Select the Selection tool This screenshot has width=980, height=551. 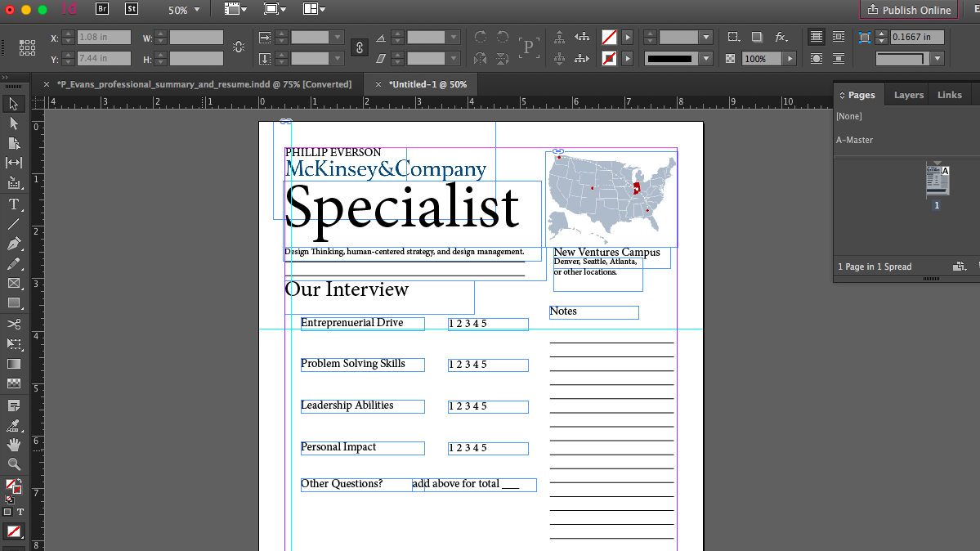pos(13,104)
